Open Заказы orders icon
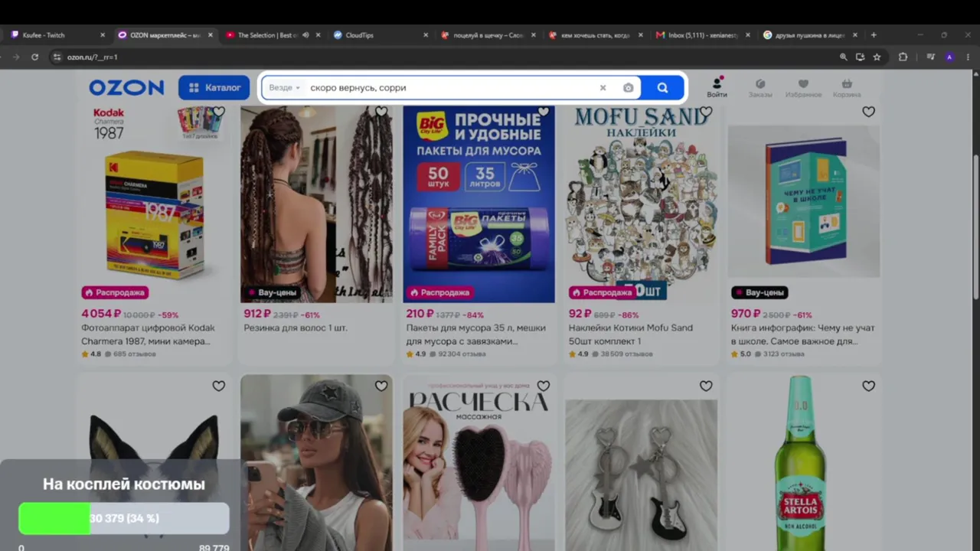 760,88
